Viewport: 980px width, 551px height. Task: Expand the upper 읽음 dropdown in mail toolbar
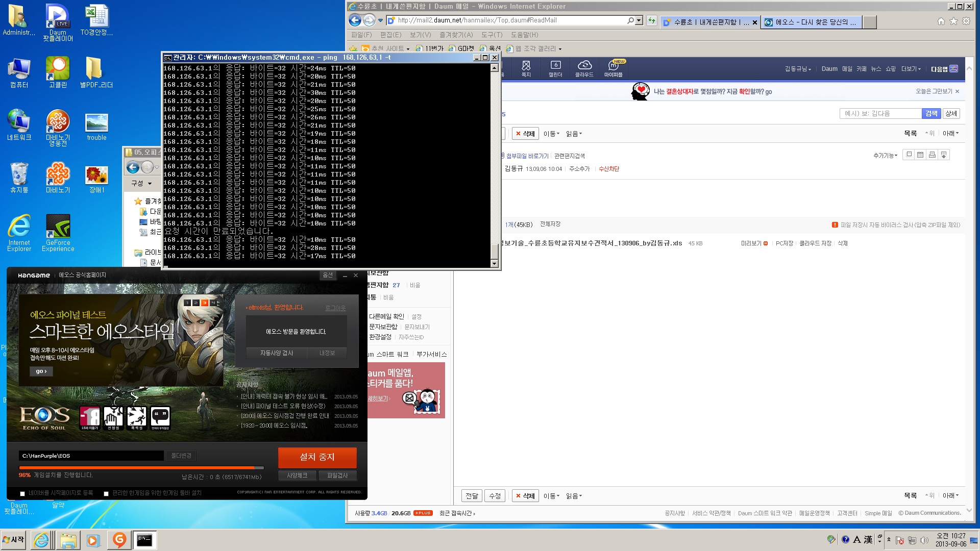click(x=574, y=134)
